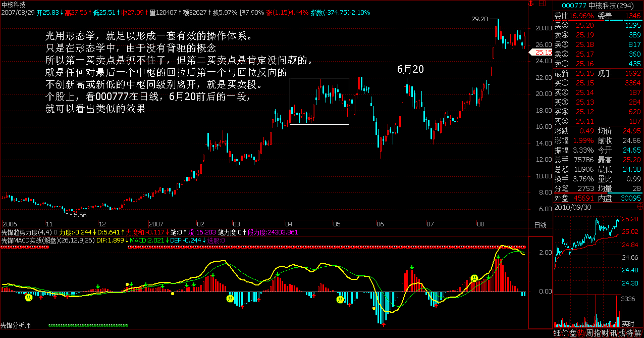Click the stock title 000777 中核科技(294)
This screenshot has width=644, height=338.
598,5
